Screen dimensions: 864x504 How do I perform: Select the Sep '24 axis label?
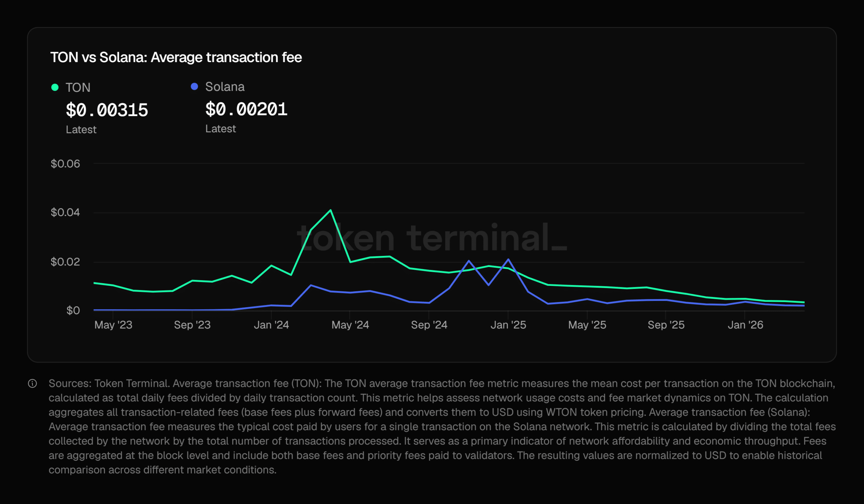pyautogui.click(x=429, y=325)
